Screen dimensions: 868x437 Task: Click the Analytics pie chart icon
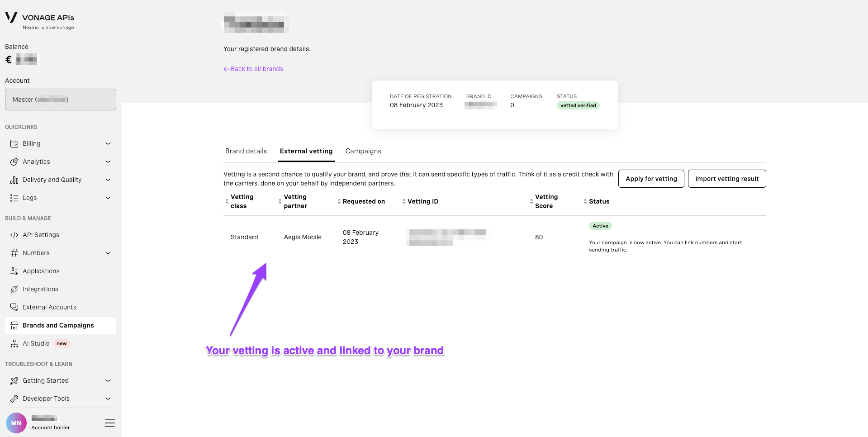click(14, 161)
